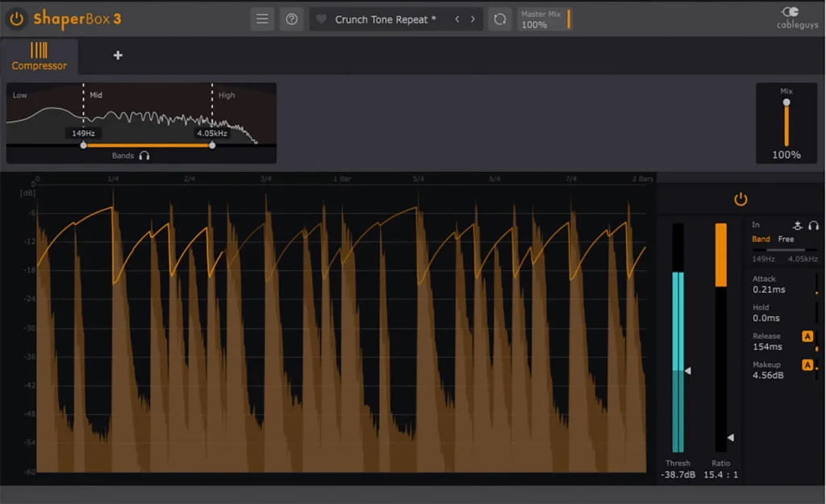Click the Ratio 15.4 : 1 value
Image resolution: width=826 pixels, height=504 pixels.
(x=720, y=474)
